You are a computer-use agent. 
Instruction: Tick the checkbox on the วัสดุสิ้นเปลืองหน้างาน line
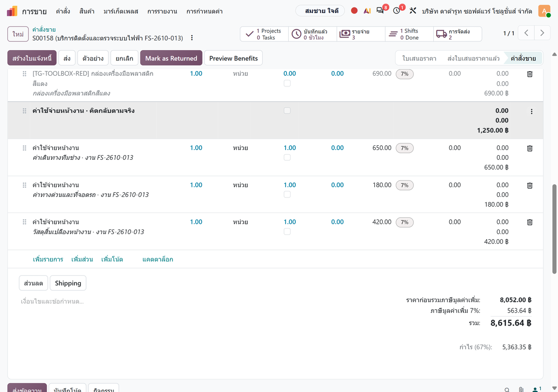click(x=287, y=231)
